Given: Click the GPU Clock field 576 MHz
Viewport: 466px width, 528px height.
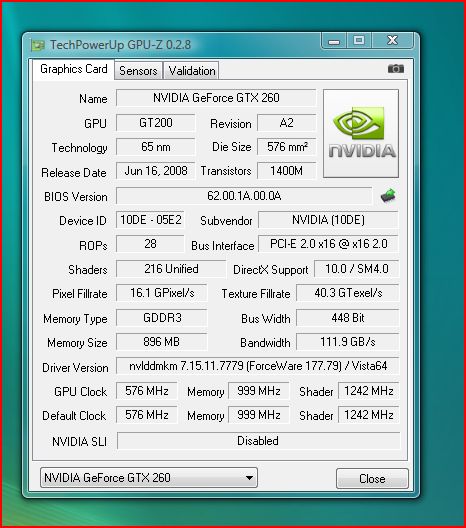Looking at the screenshot, I should tap(147, 391).
